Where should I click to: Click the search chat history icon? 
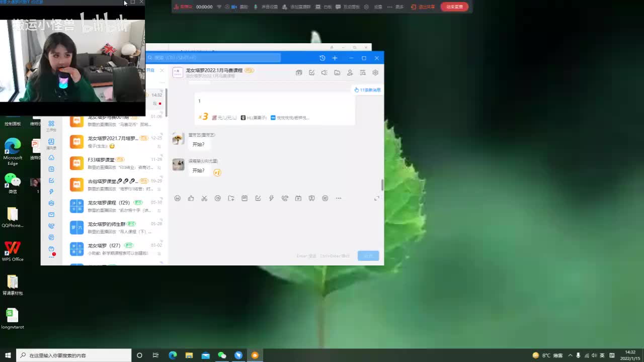pos(363,73)
